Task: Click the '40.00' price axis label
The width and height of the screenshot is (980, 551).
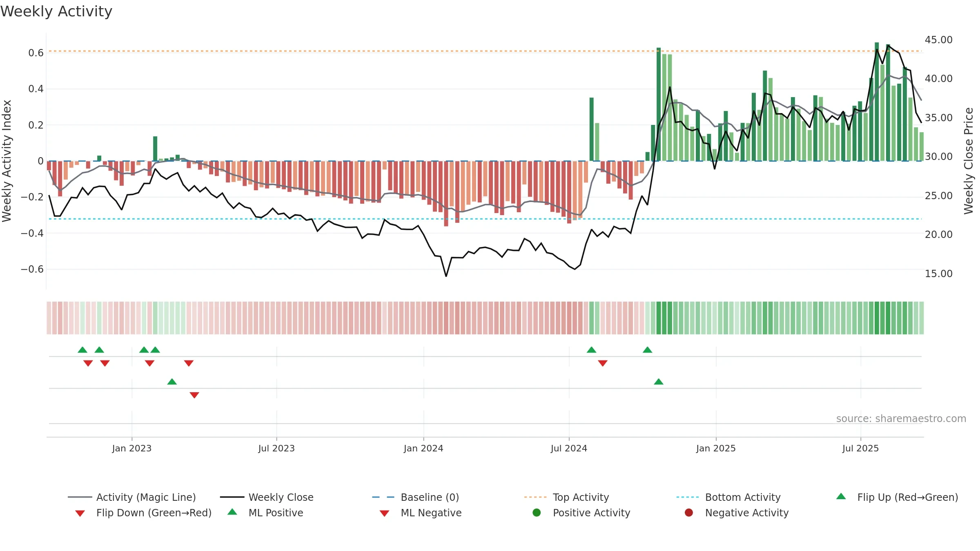Action: pyautogui.click(x=939, y=79)
